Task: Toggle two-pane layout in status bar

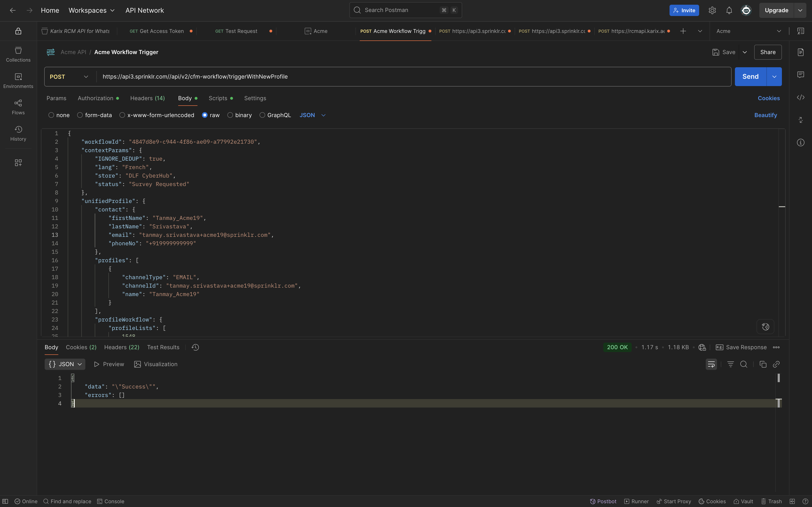Action: [x=792, y=501]
